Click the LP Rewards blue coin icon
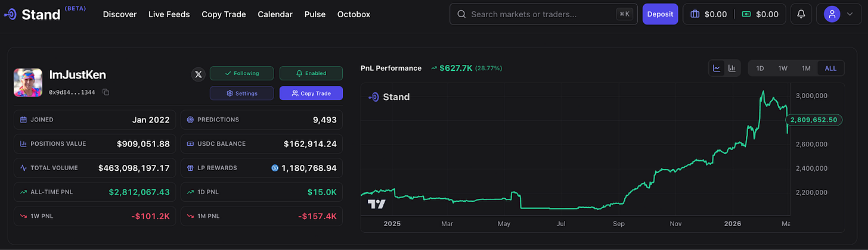Viewport: 868px width, 250px height. pyautogui.click(x=275, y=168)
